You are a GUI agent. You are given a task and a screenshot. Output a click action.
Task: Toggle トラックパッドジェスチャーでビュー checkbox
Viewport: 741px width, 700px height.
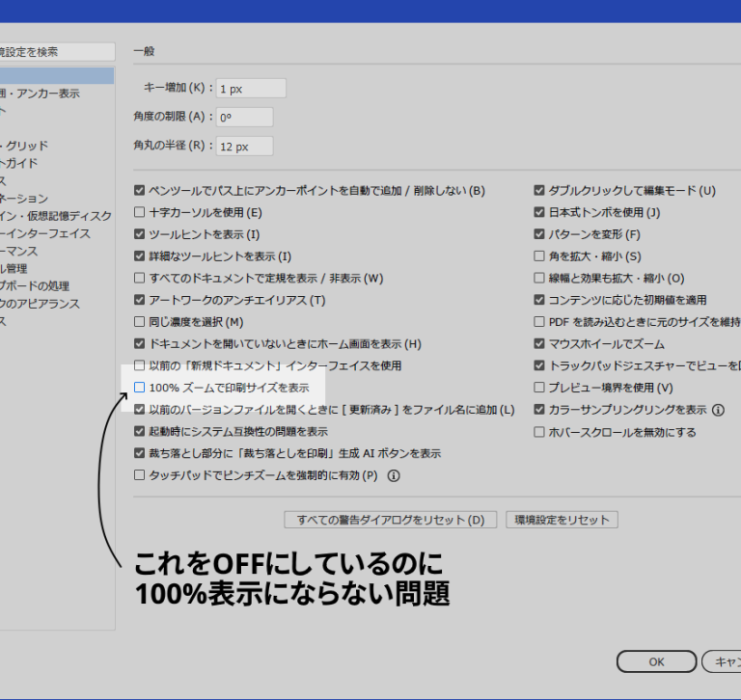coord(538,365)
